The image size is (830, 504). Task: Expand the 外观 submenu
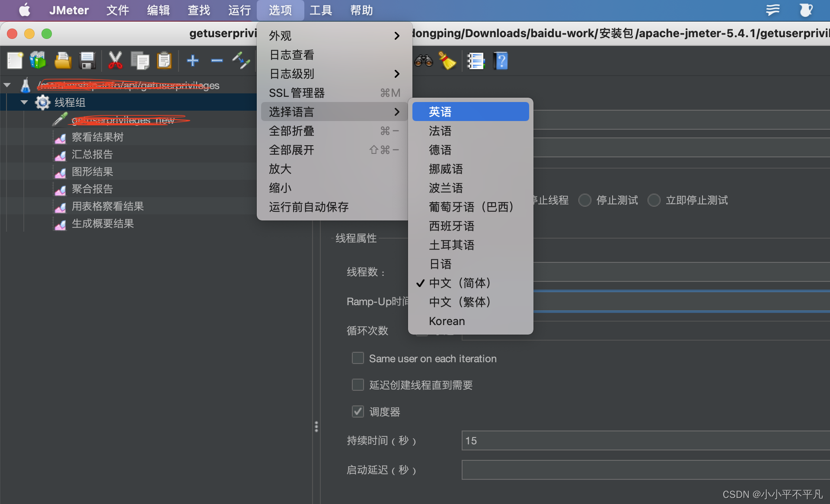[x=335, y=35]
